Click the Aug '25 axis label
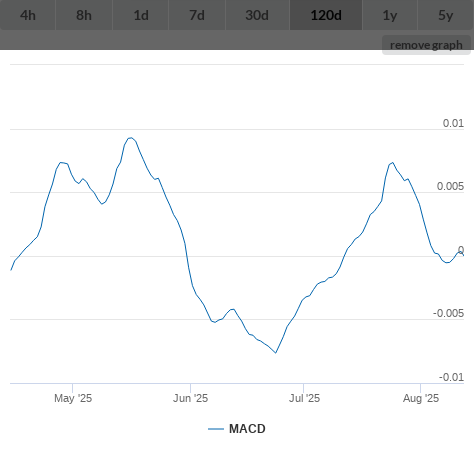This screenshot has height=455, width=474. point(421,398)
